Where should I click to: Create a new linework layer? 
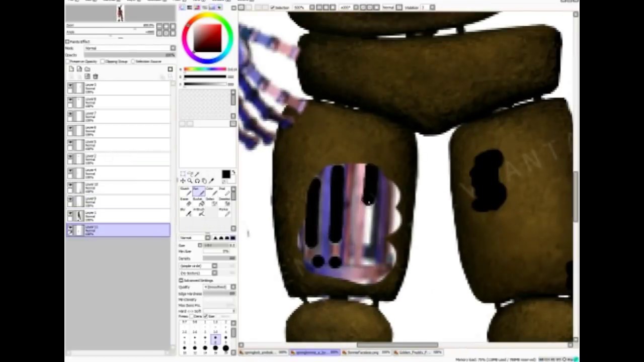(79, 69)
